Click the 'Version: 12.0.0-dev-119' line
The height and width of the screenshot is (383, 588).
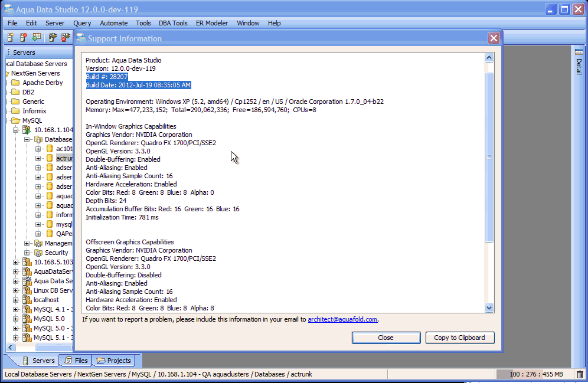click(121, 68)
